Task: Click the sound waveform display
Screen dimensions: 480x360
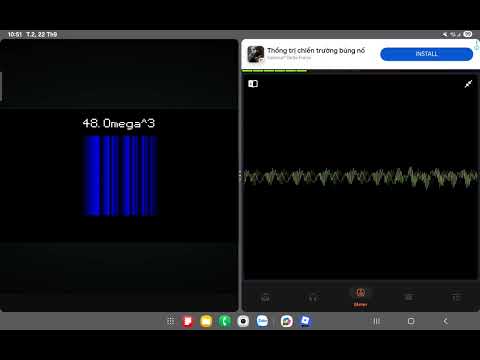Action: tap(360, 177)
